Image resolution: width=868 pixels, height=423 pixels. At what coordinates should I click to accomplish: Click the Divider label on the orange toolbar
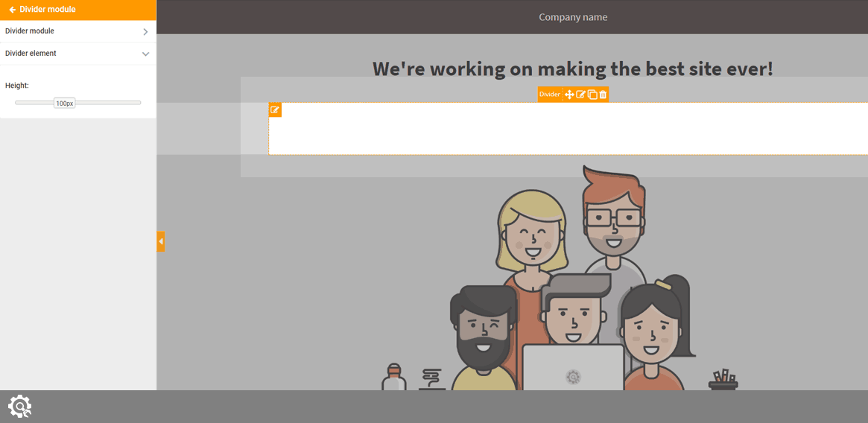point(549,95)
